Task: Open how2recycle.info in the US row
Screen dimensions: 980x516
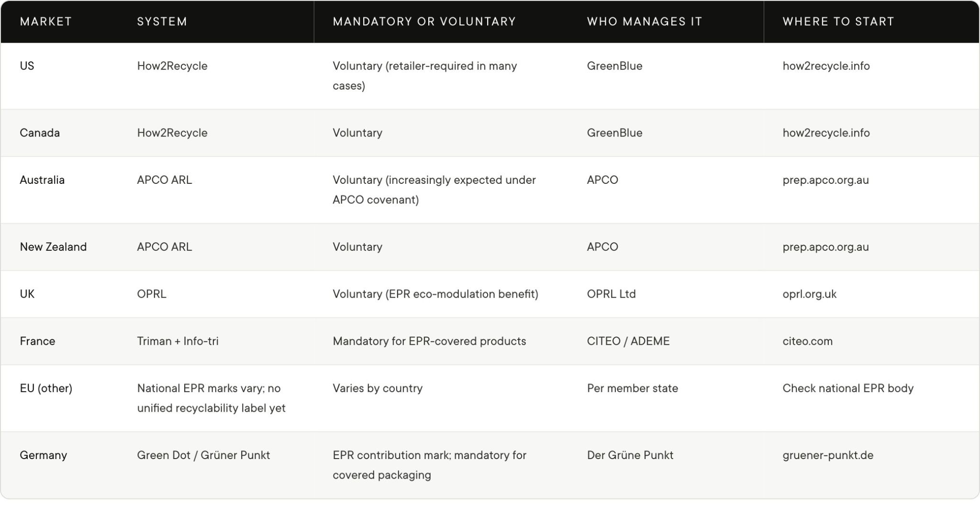Action: (x=826, y=66)
